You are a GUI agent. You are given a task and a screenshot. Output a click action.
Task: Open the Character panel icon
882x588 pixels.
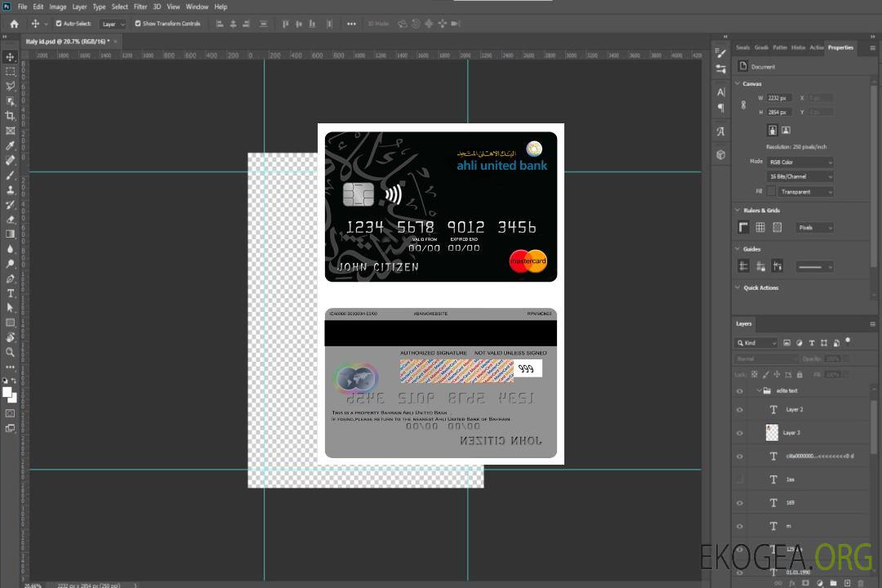pyautogui.click(x=720, y=92)
